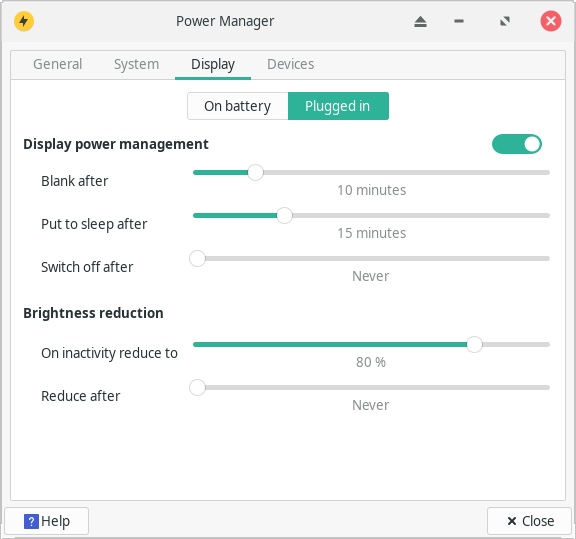
Task: Click the 'Reduce after' label
Action: click(x=80, y=396)
